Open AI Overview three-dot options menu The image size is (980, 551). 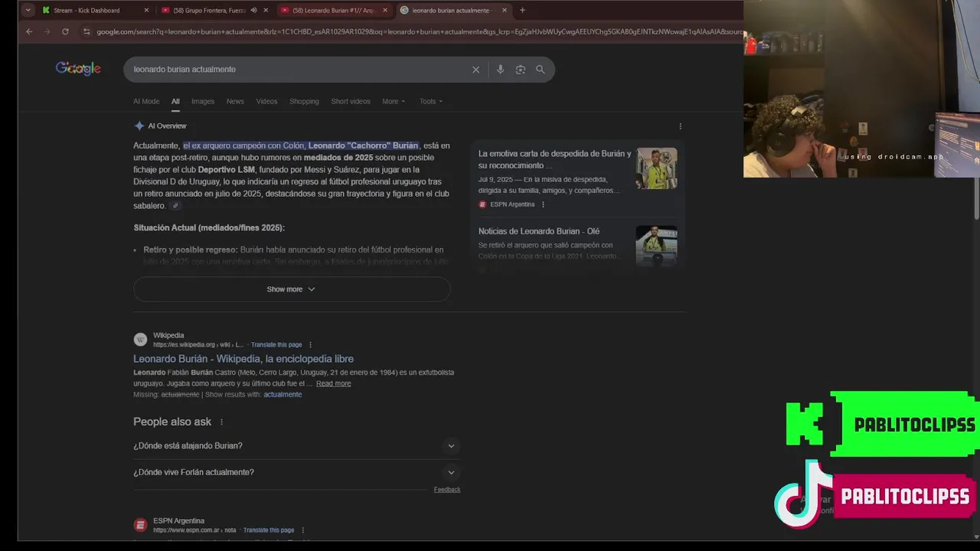(680, 126)
